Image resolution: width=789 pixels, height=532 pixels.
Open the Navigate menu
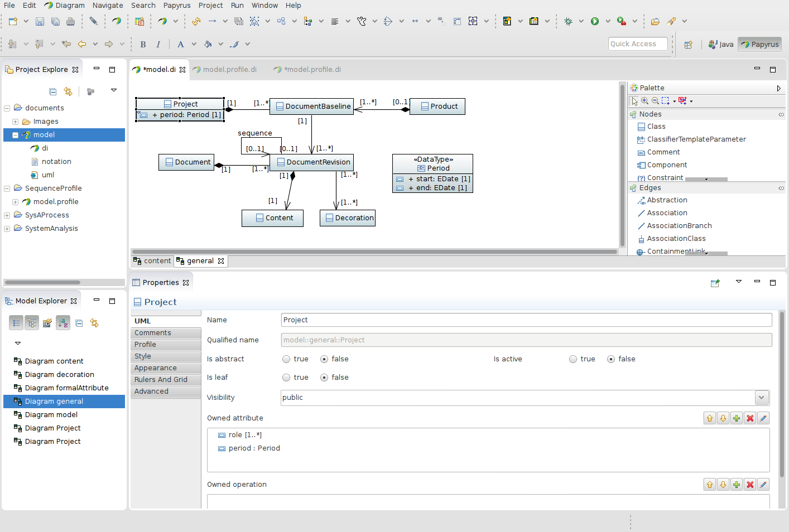click(108, 5)
